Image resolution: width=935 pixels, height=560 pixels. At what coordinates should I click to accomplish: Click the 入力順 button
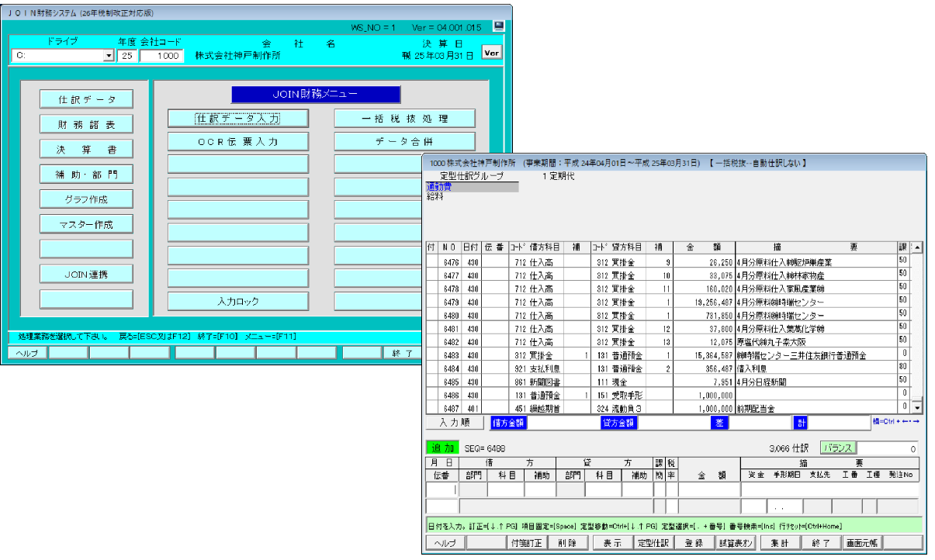click(454, 423)
